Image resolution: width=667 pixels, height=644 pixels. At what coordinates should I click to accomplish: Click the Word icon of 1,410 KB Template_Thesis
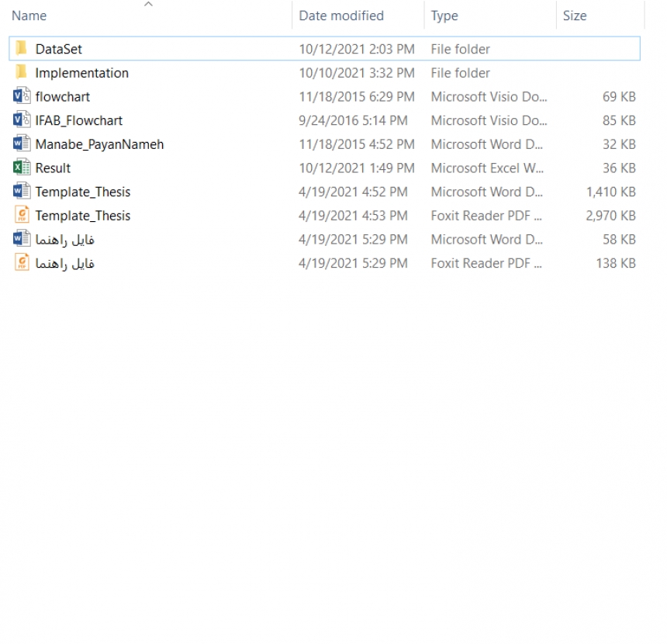click(22, 192)
